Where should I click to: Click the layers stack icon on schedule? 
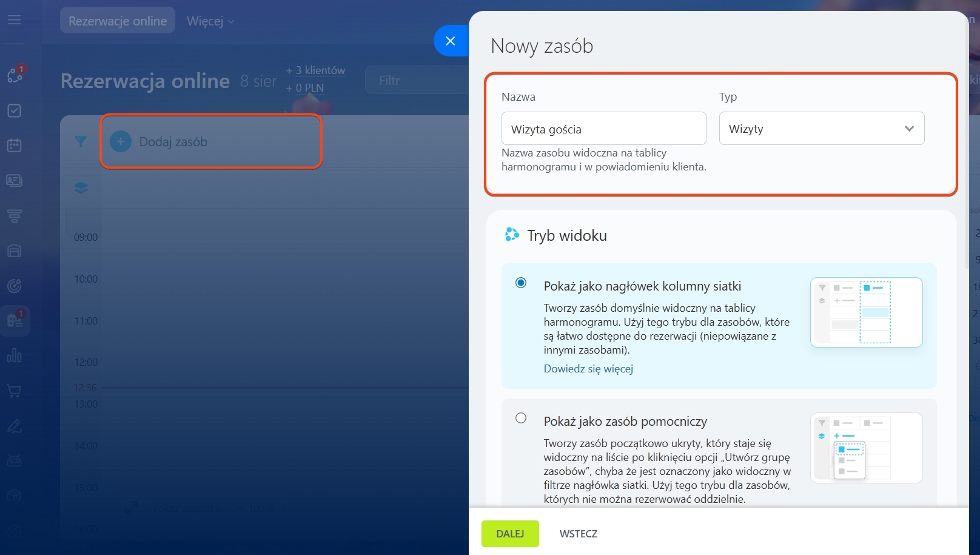81,188
